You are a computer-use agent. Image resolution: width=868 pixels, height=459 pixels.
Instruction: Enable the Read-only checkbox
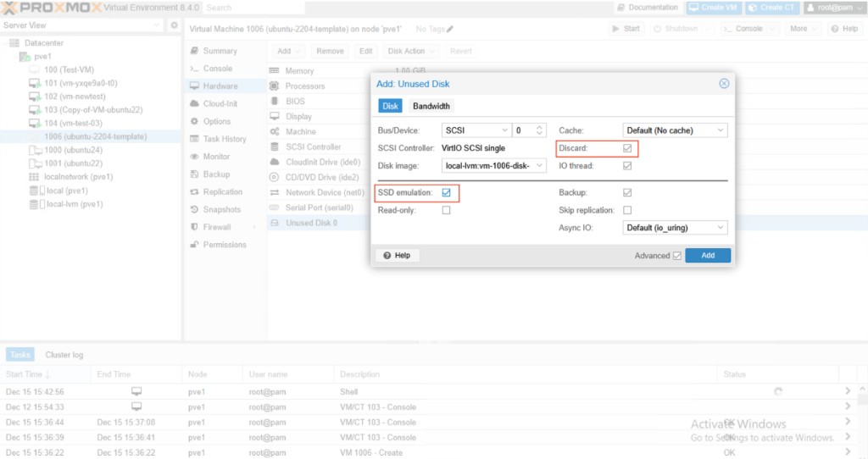[x=446, y=210]
